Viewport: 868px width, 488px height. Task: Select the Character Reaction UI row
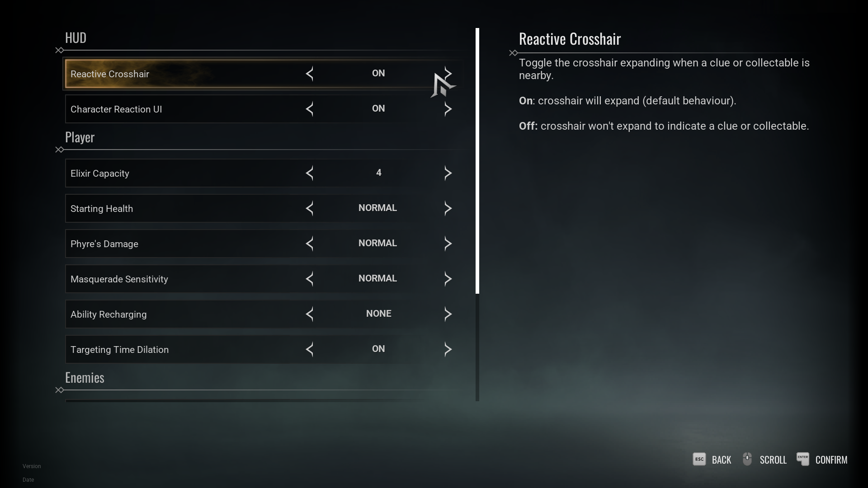pyautogui.click(x=181, y=109)
